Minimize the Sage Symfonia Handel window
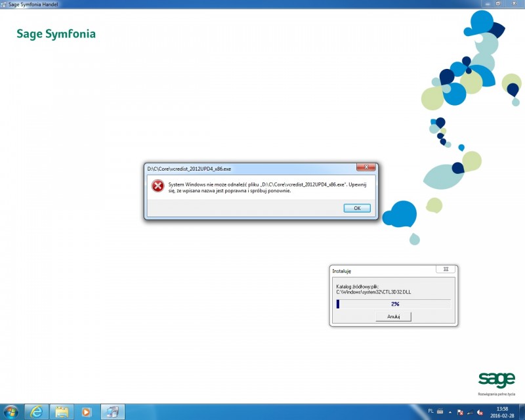Viewport: 525px width, 420px height. coord(488,4)
